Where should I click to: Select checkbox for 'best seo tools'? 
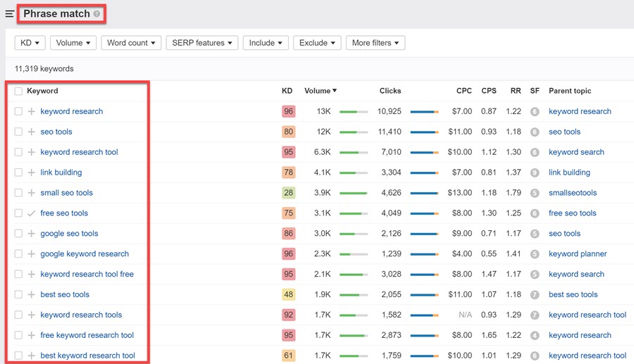click(x=18, y=294)
